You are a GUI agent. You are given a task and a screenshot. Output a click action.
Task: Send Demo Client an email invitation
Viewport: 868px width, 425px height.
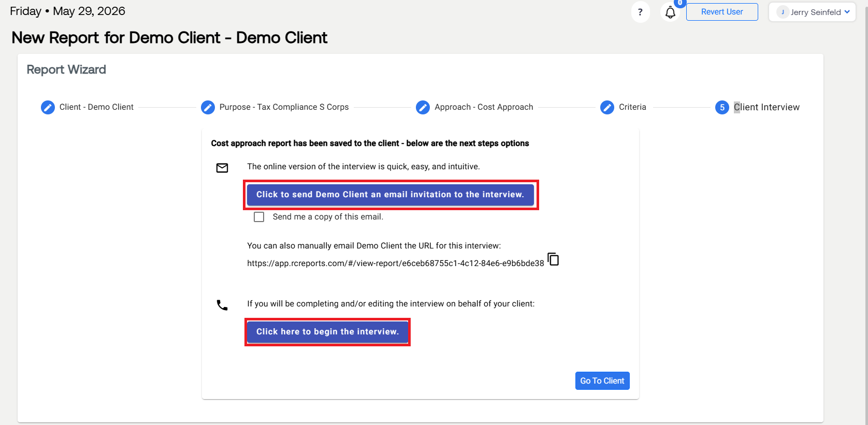click(x=390, y=195)
